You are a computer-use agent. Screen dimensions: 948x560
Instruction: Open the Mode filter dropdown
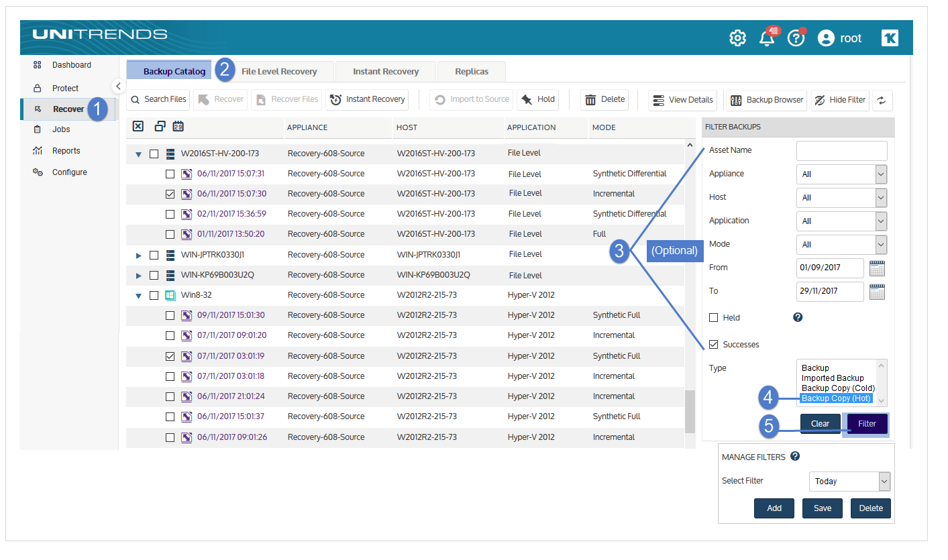[x=841, y=244]
